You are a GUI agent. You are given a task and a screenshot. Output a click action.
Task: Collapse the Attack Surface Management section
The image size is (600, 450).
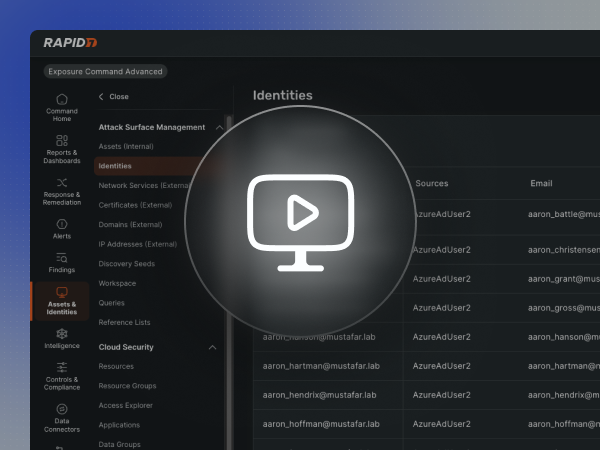(x=212, y=127)
